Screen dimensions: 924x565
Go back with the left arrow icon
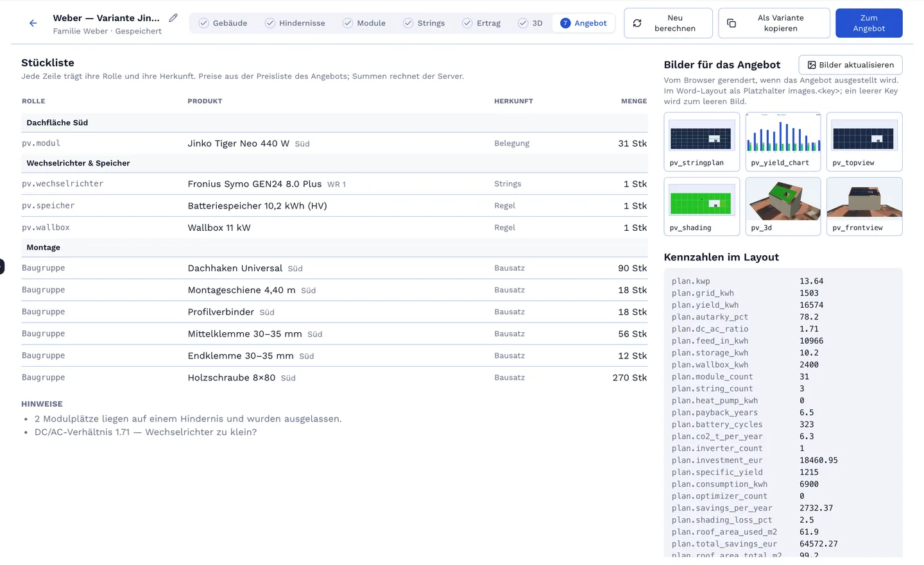pos(33,23)
